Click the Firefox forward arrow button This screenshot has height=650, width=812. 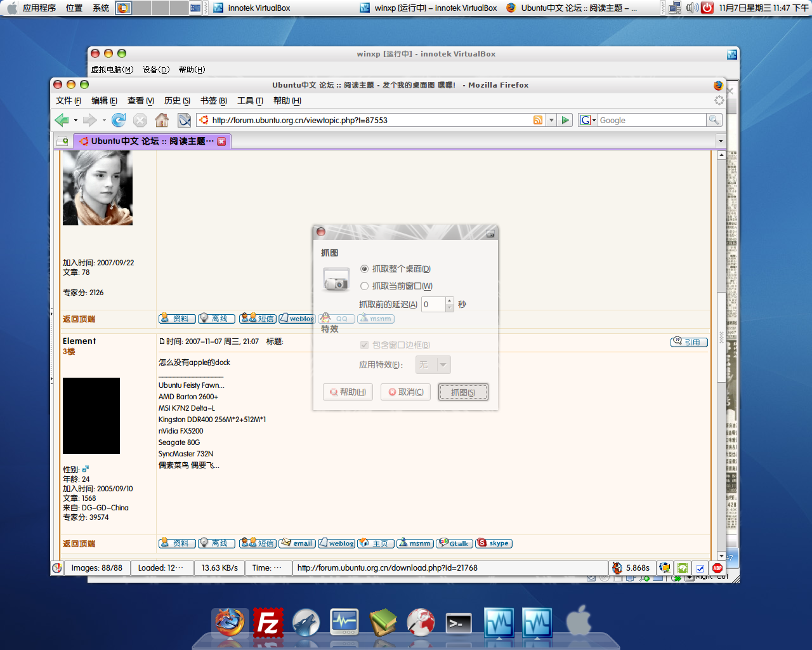pos(90,120)
